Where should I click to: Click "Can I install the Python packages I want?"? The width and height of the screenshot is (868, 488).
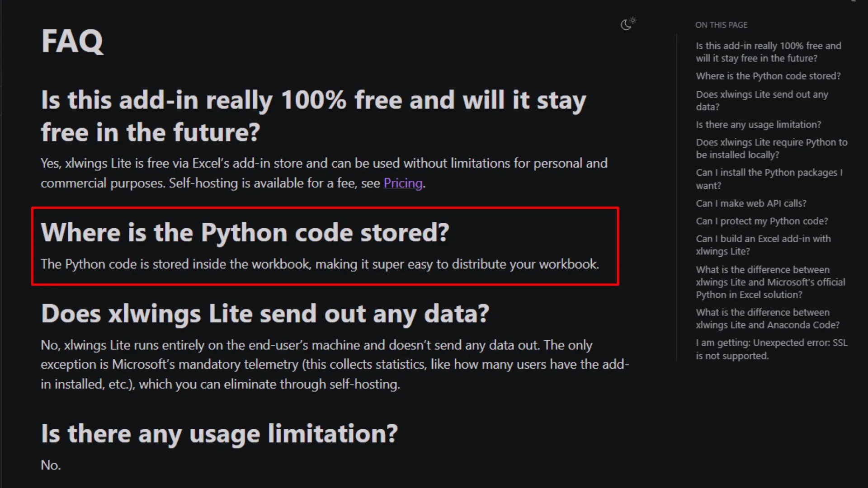pos(769,178)
